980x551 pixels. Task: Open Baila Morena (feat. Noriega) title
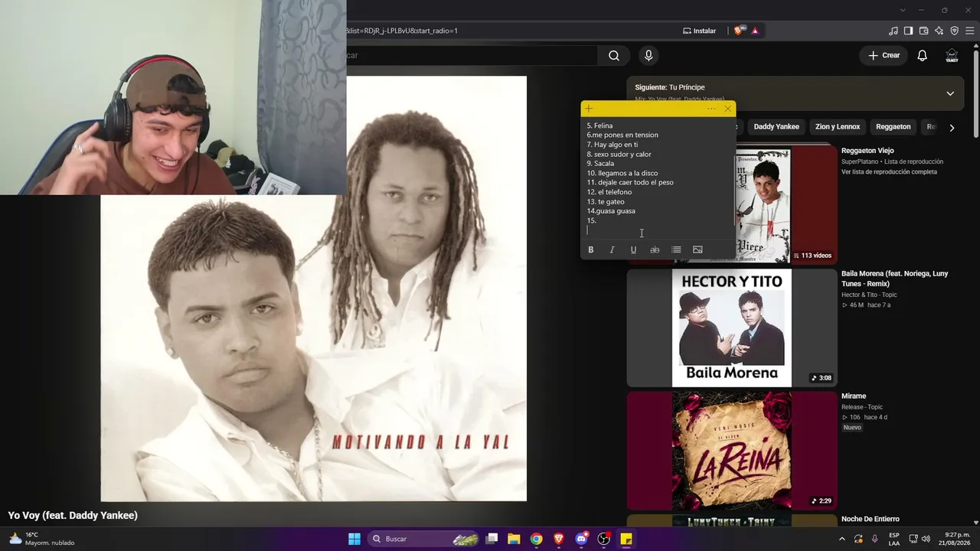[895, 279]
